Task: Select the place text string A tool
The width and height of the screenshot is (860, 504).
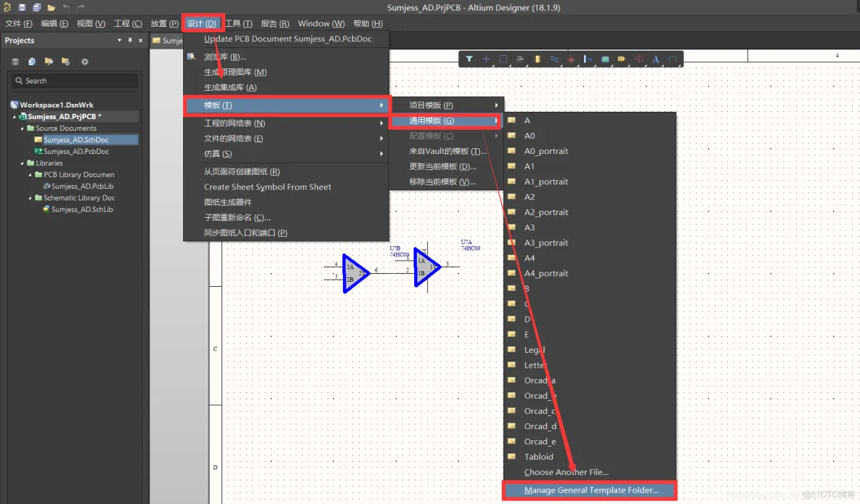Action: point(655,59)
